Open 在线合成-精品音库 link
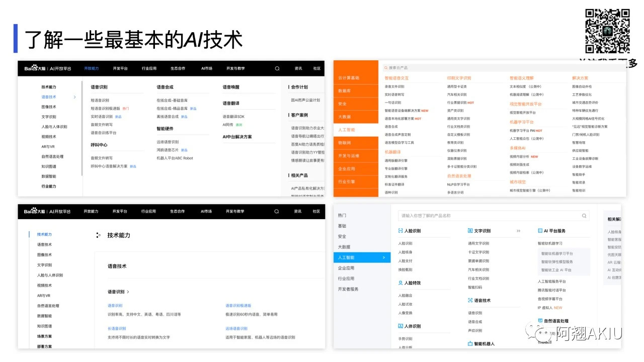 tap(172, 108)
